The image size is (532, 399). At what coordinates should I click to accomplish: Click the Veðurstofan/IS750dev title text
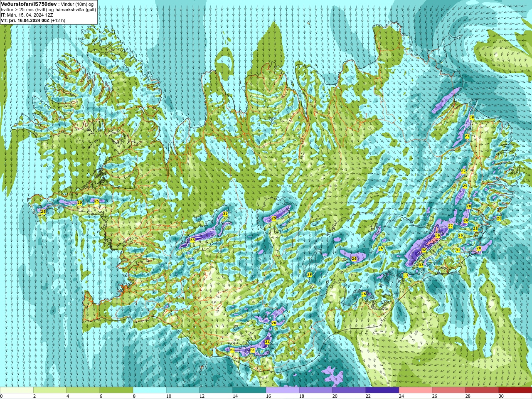click(x=29, y=4)
